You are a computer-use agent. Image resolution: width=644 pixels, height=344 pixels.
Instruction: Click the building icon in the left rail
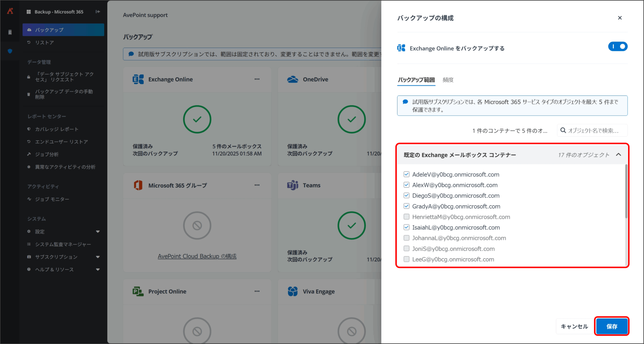(10, 32)
